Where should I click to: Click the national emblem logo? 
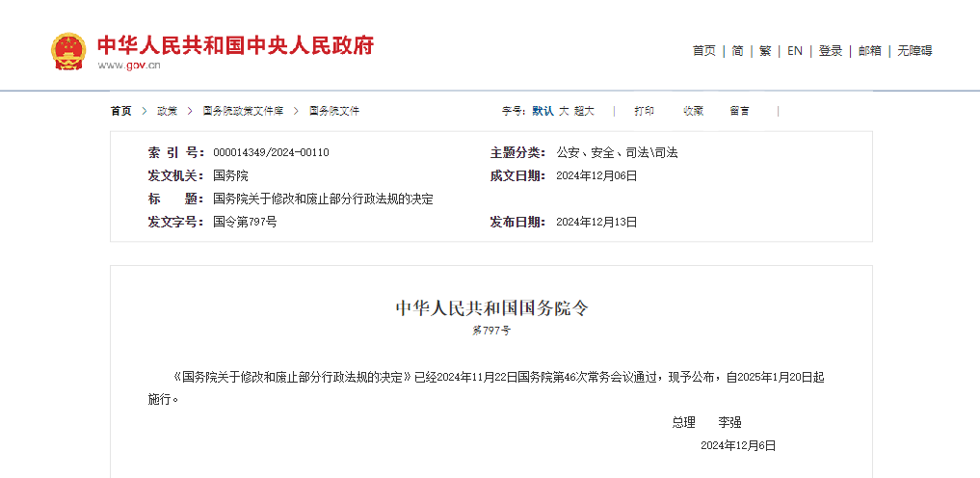pos(68,51)
